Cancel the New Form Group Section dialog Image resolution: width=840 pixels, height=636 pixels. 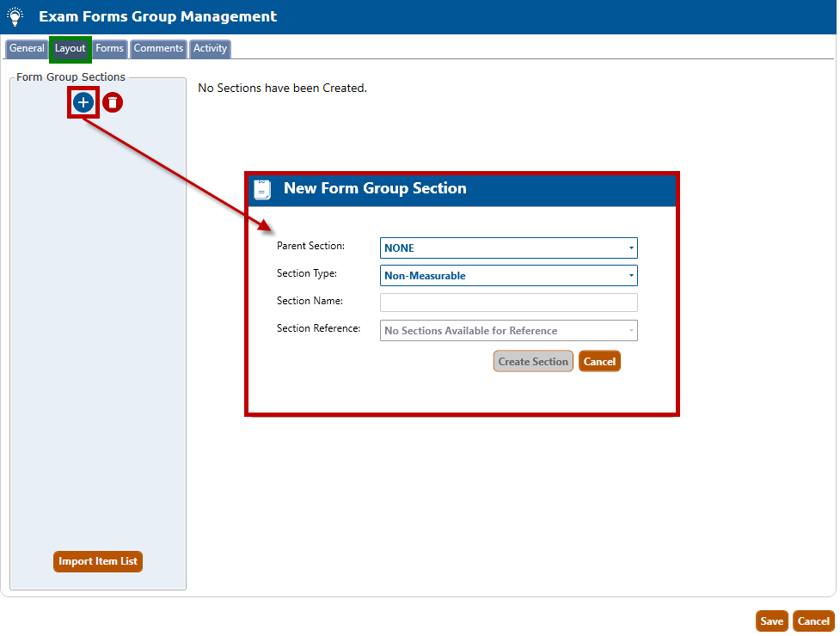click(x=599, y=362)
